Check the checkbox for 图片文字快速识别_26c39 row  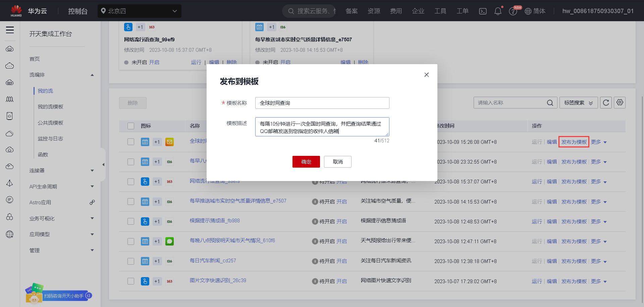[130, 281]
